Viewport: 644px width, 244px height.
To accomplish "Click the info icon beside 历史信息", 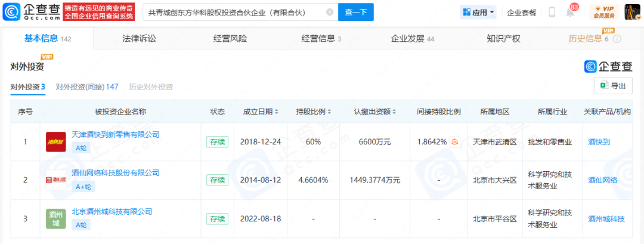I will point(617,39).
